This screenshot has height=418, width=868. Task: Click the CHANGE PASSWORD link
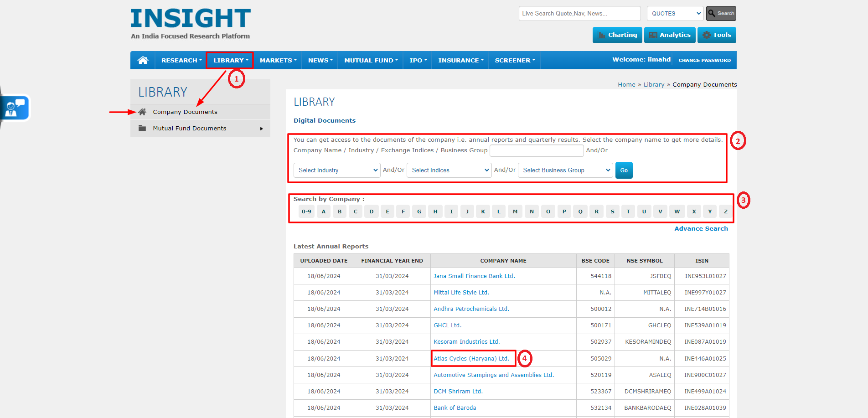(x=704, y=60)
